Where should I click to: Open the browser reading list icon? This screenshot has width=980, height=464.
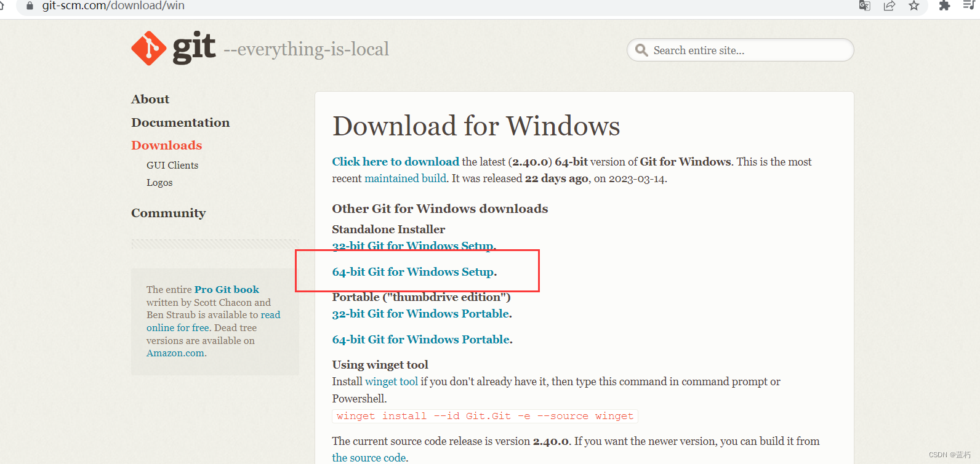tap(969, 6)
